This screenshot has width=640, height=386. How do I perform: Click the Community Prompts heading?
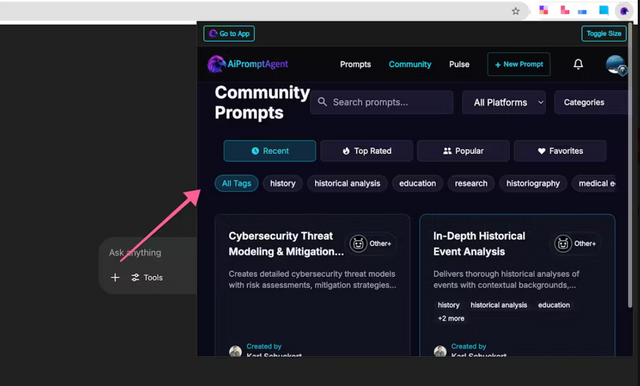coord(262,102)
